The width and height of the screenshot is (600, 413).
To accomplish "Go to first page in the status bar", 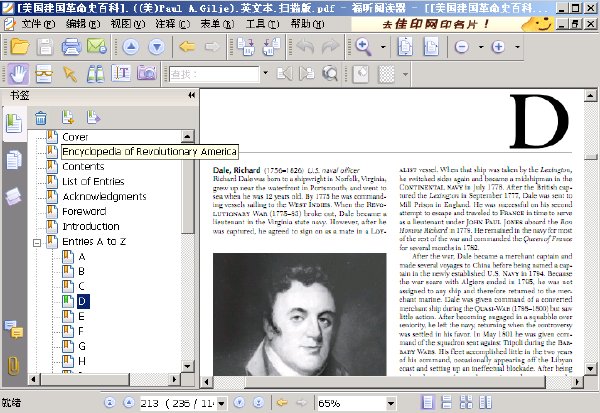I will [110, 403].
